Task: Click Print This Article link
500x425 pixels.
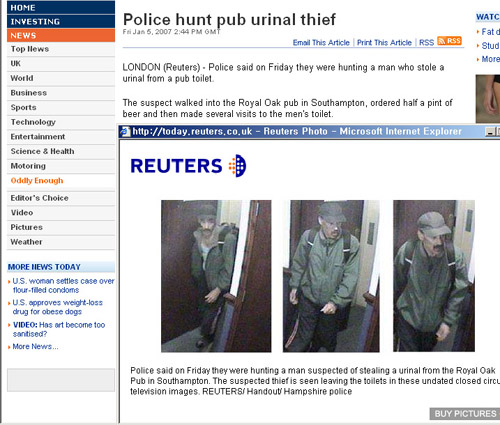Action: click(x=384, y=43)
